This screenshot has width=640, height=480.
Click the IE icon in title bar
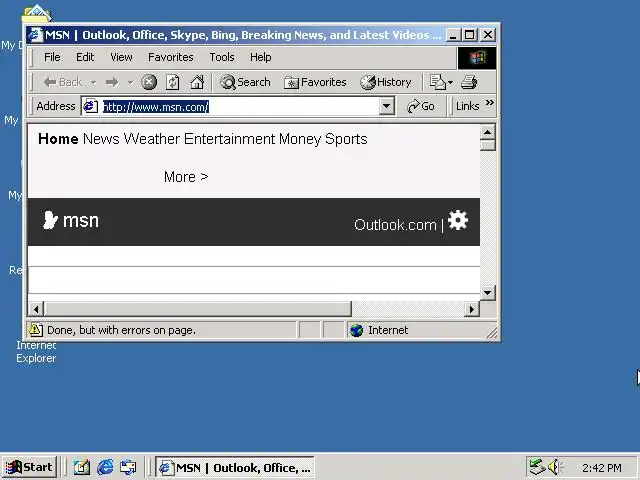(36, 35)
